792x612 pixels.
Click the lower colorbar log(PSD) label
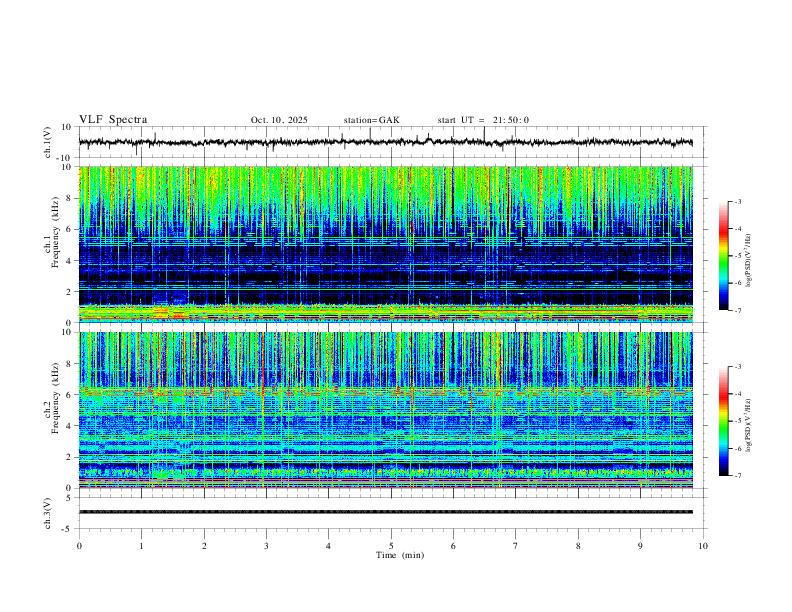[749, 425]
